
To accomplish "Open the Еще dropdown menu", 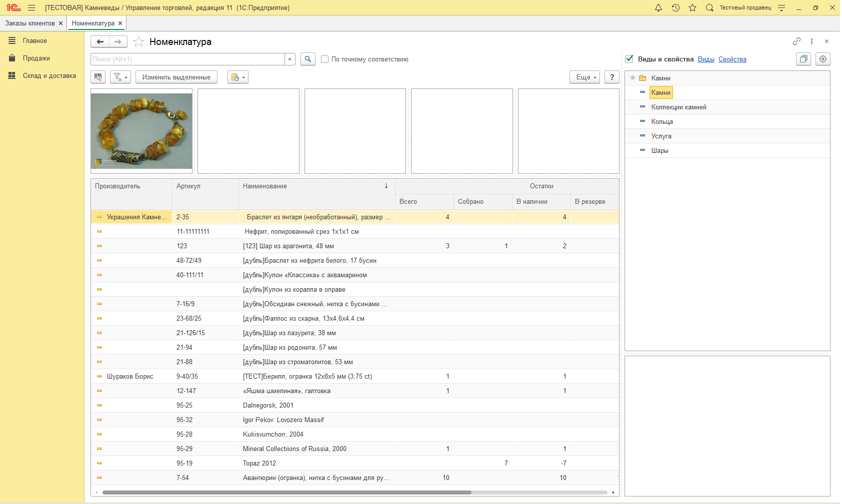I will (584, 77).
